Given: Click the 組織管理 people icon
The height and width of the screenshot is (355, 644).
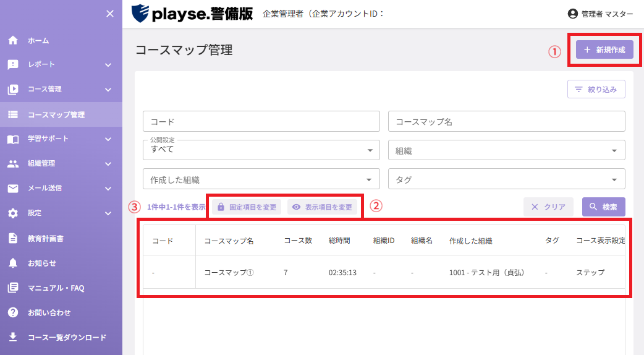Looking at the screenshot, I should 13,163.
